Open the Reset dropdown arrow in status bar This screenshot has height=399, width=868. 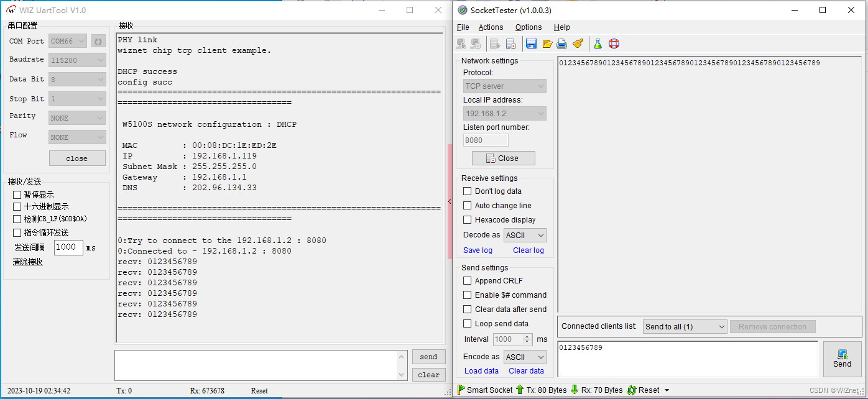coord(667,390)
